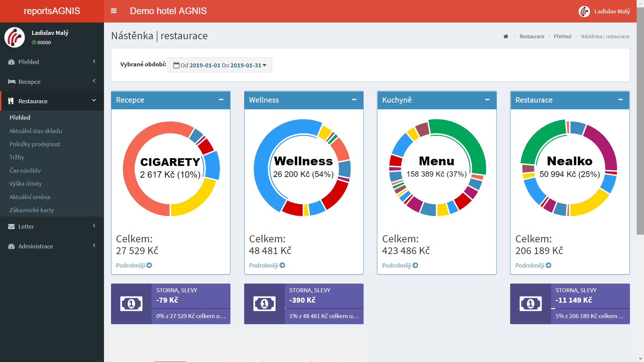Click the Recepce bed icon in sidebar
Viewport: 644px width, 362px height.
pyautogui.click(x=12, y=82)
